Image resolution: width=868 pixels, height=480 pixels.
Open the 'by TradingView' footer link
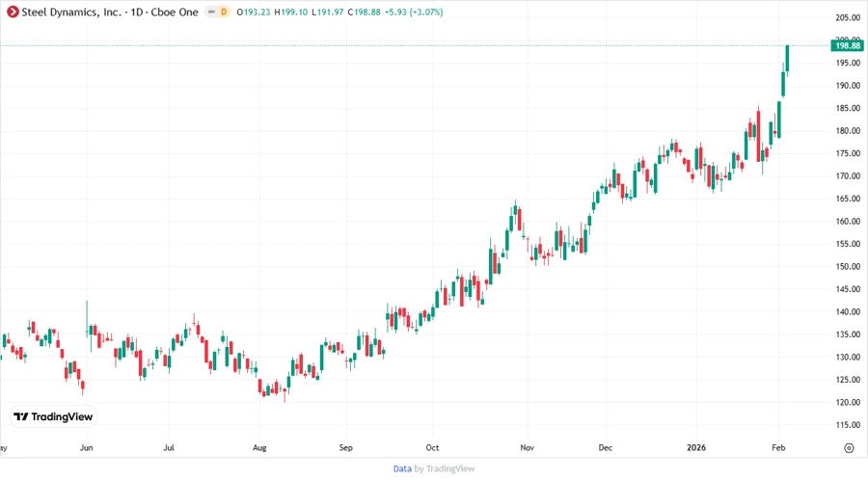(445, 468)
